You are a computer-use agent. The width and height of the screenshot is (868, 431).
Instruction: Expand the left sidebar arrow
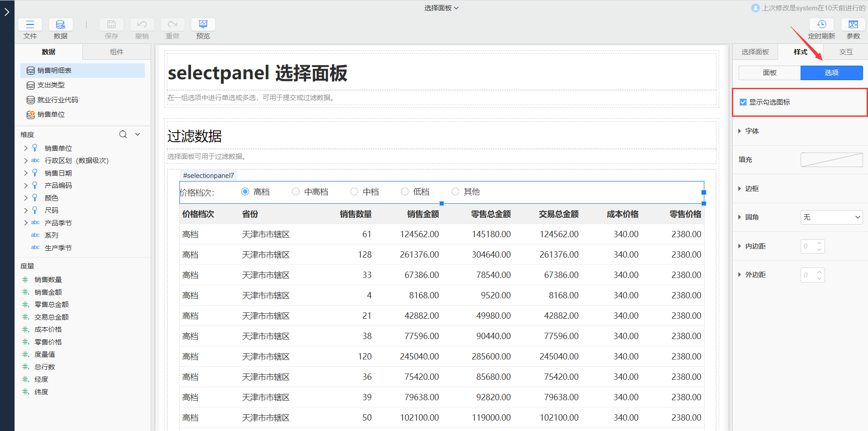coord(7,12)
